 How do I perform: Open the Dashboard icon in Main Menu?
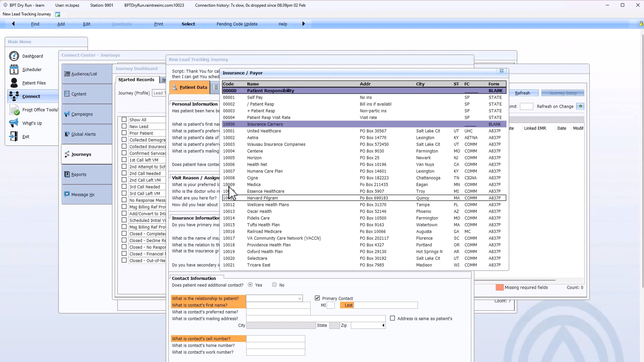click(x=14, y=56)
